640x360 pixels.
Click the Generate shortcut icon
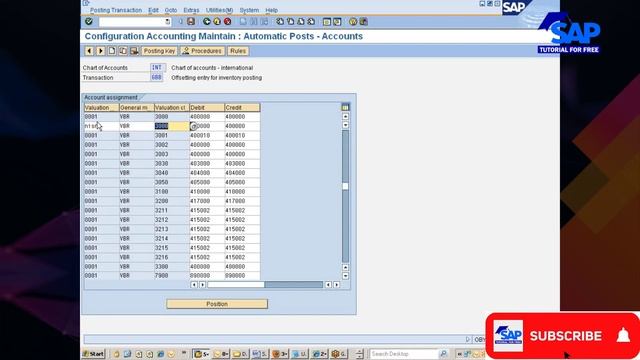click(x=337, y=22)
